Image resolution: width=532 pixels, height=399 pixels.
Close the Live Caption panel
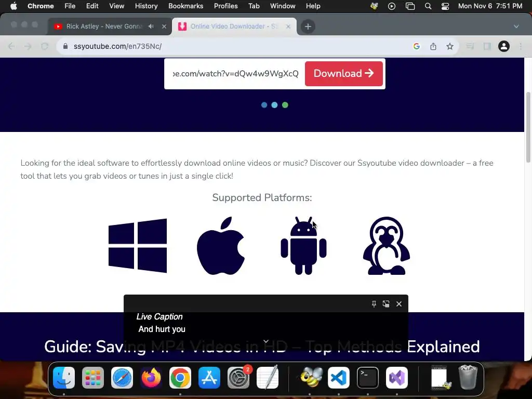point(399,303)
